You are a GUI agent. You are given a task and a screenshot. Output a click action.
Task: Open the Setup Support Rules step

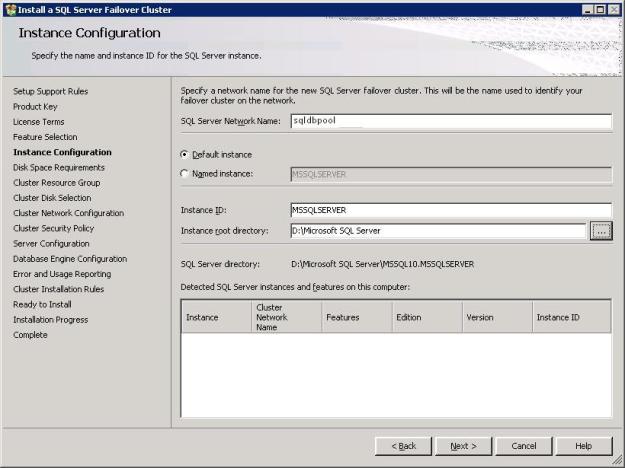[x=50, y=91]
